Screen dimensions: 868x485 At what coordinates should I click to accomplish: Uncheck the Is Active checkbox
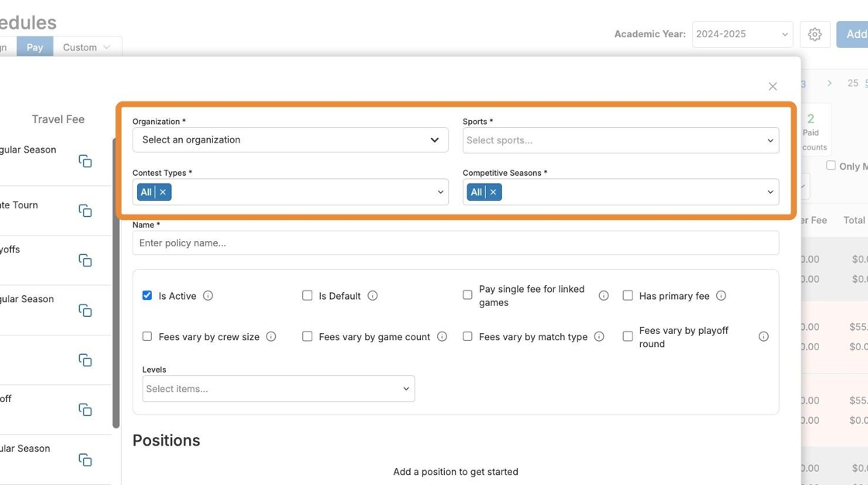pos(147,296)
